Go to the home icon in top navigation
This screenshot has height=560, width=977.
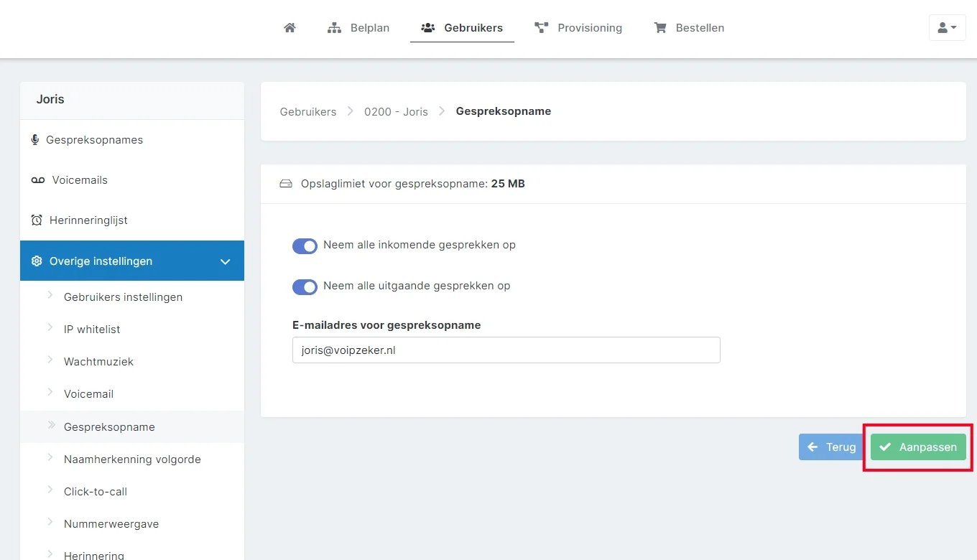coord(290,28)
